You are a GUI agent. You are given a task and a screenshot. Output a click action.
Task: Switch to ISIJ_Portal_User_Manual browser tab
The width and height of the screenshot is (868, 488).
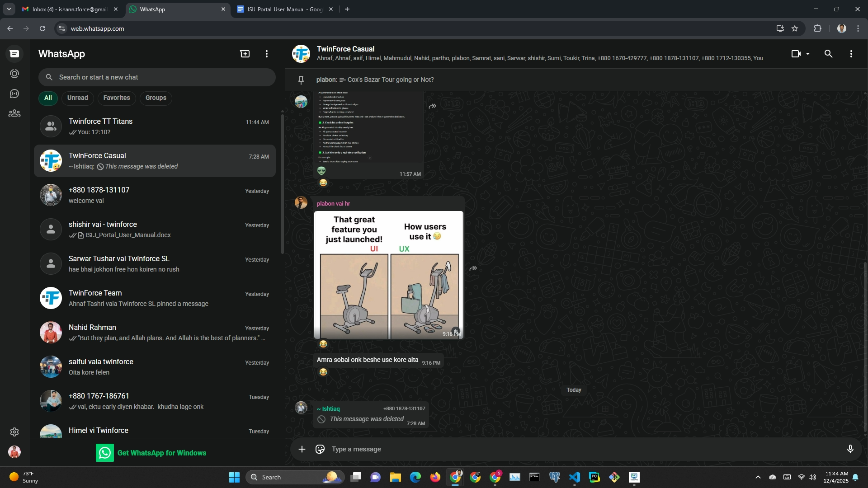coord(285,9)
